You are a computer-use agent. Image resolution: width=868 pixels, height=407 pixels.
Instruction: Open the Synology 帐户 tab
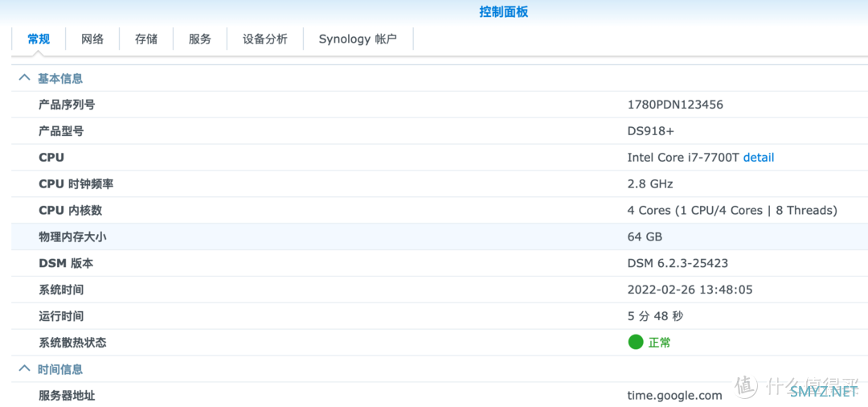(x=358, y=39)
